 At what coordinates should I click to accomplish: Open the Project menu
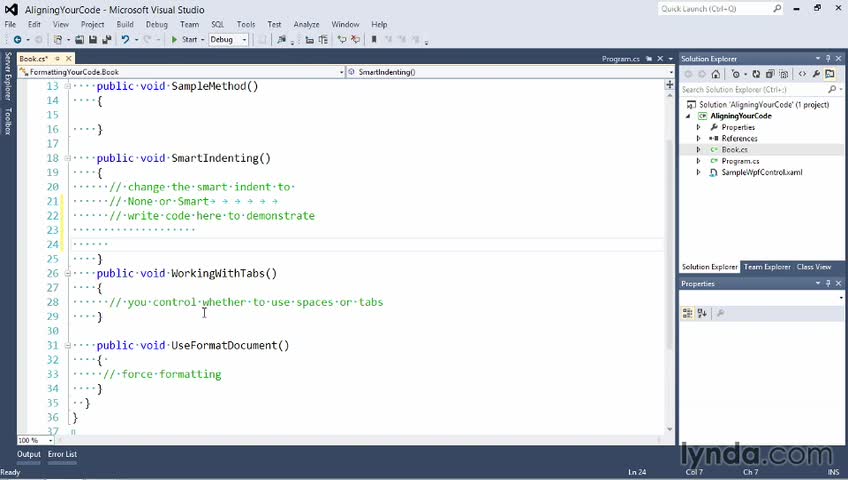point(92,24)
